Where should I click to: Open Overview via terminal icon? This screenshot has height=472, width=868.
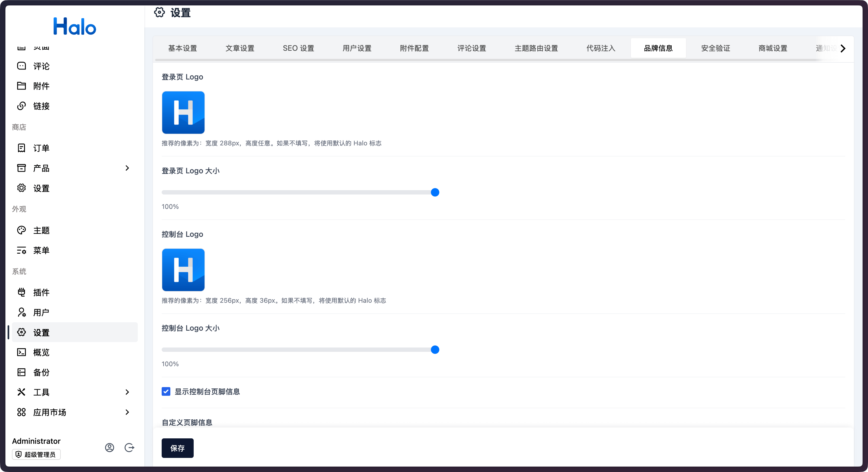[22, 352]
